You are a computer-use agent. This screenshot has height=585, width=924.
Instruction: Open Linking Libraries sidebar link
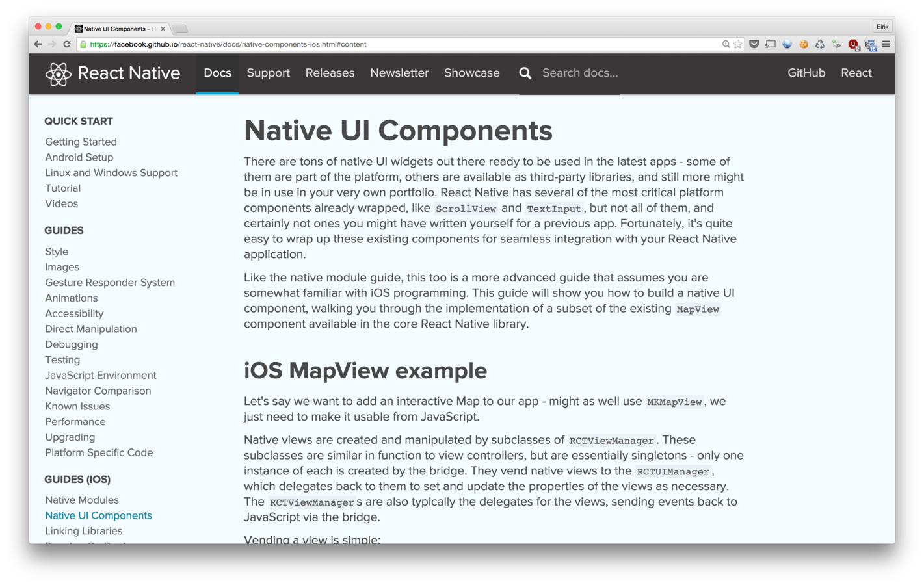[83, 532]
